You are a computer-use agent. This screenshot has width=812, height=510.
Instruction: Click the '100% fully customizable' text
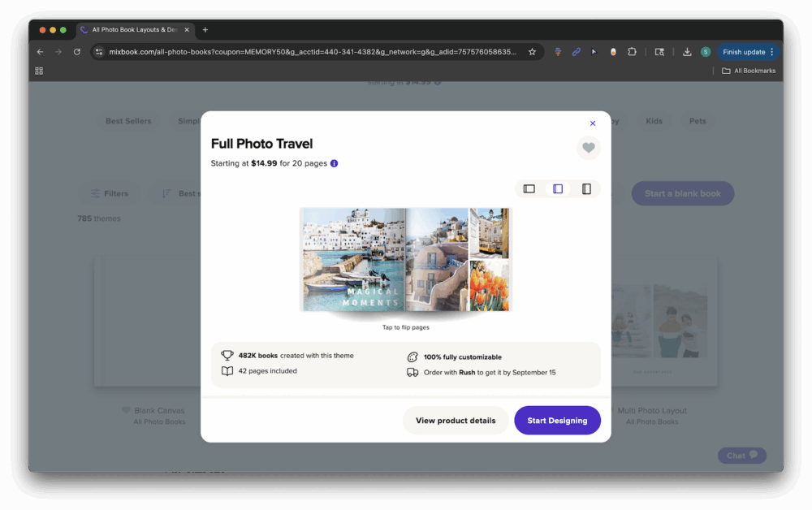pos(463,357)
